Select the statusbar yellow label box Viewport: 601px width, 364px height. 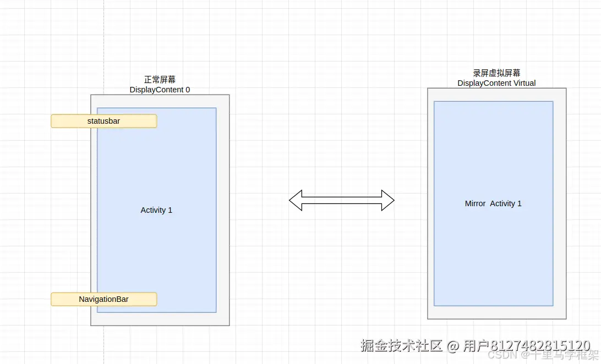point(103,121)
